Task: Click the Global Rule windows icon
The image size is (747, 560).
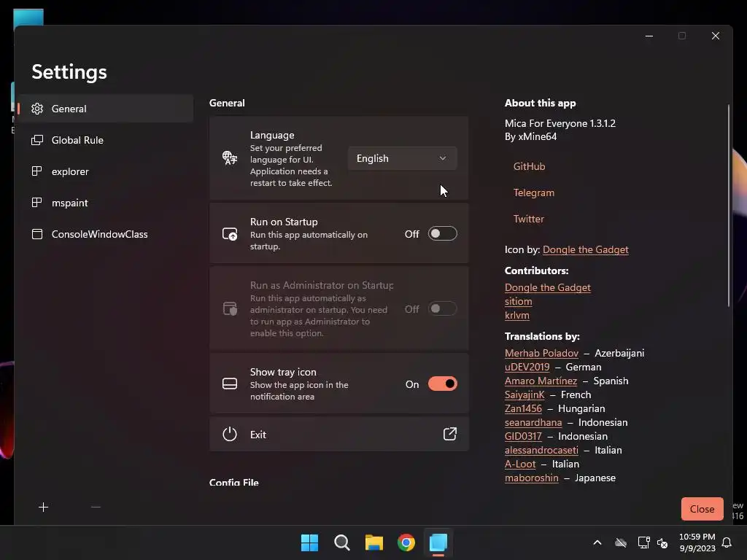Action: click(37, 140)
